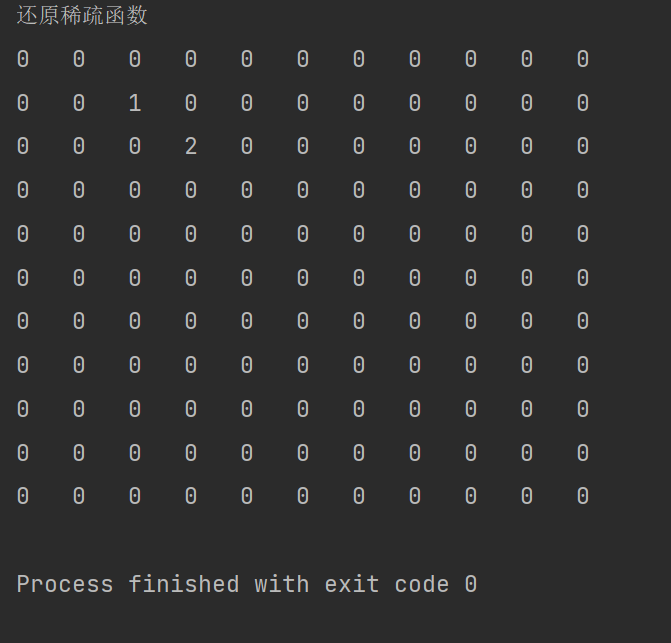Select the zero immediately right of the 1
This screenshot has height=643, width=671.
(191, 103)
